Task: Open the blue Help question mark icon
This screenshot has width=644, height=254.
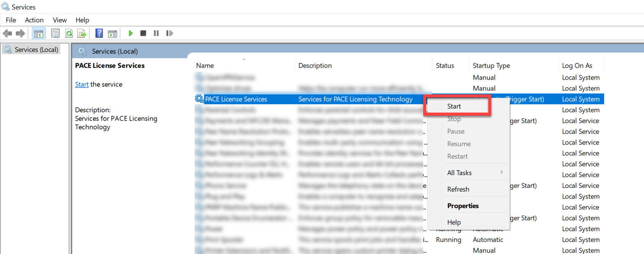Action: click(x=99, y=33)
